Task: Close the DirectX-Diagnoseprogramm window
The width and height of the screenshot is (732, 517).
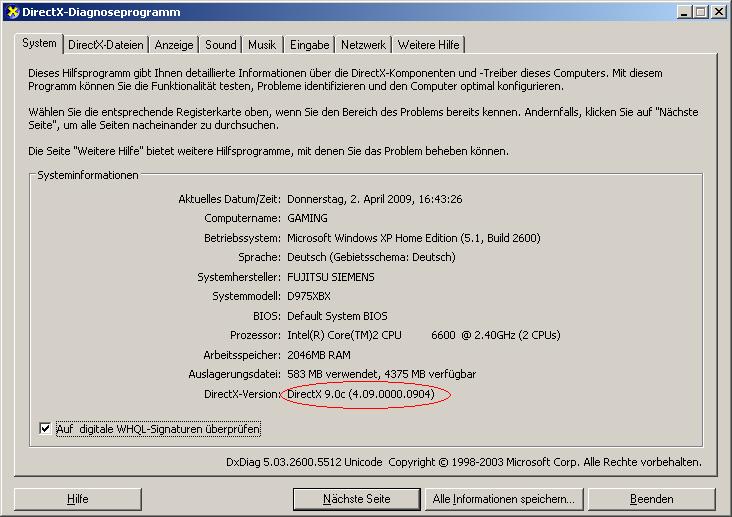Action: click(719, 12)
